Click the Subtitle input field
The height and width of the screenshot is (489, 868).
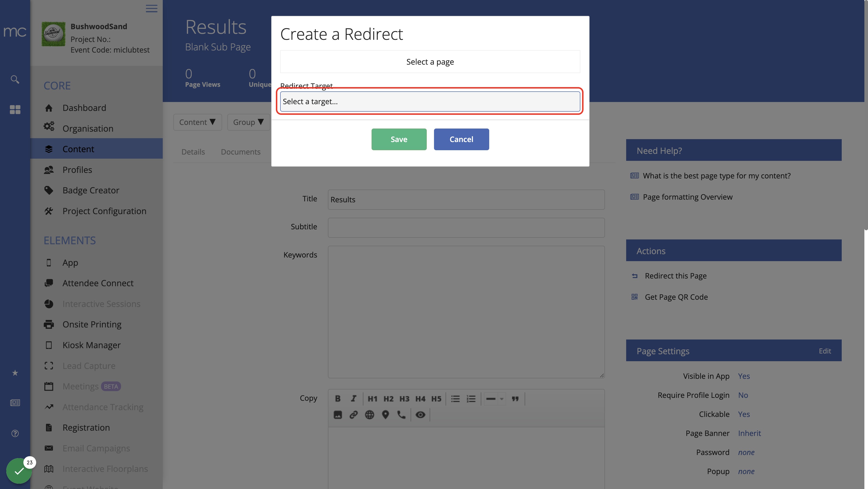[466, 227]
